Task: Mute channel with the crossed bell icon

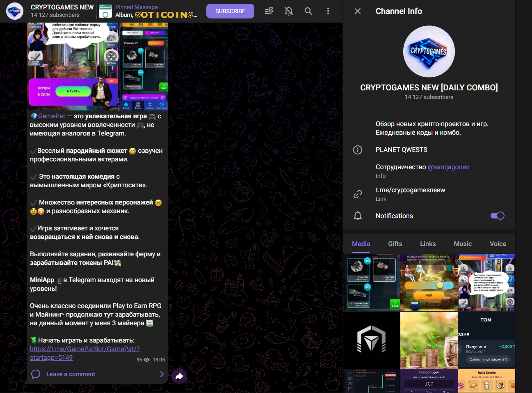Action: coord(289,11)
